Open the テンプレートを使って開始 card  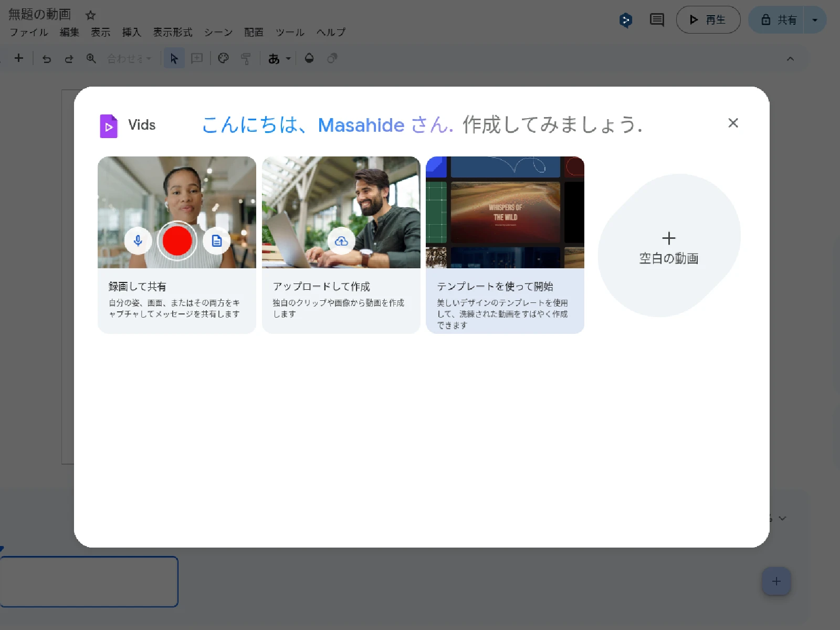(x=505, y=245)
